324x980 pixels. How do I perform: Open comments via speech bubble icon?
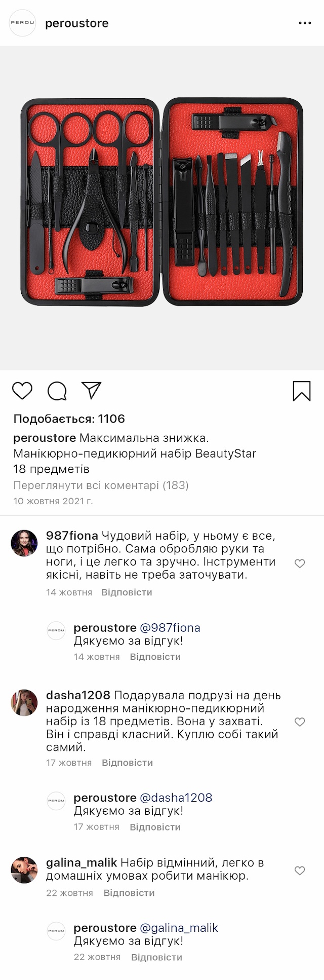57,391
